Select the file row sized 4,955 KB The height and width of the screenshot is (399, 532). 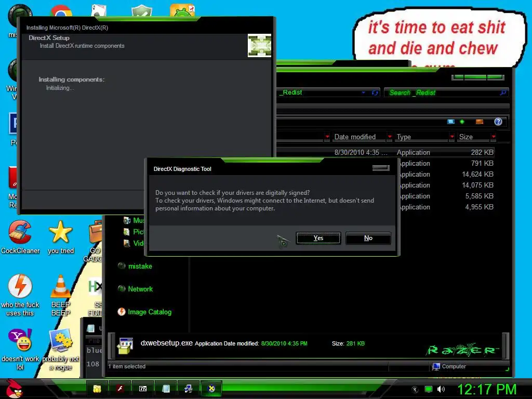[x=446, y=207]
